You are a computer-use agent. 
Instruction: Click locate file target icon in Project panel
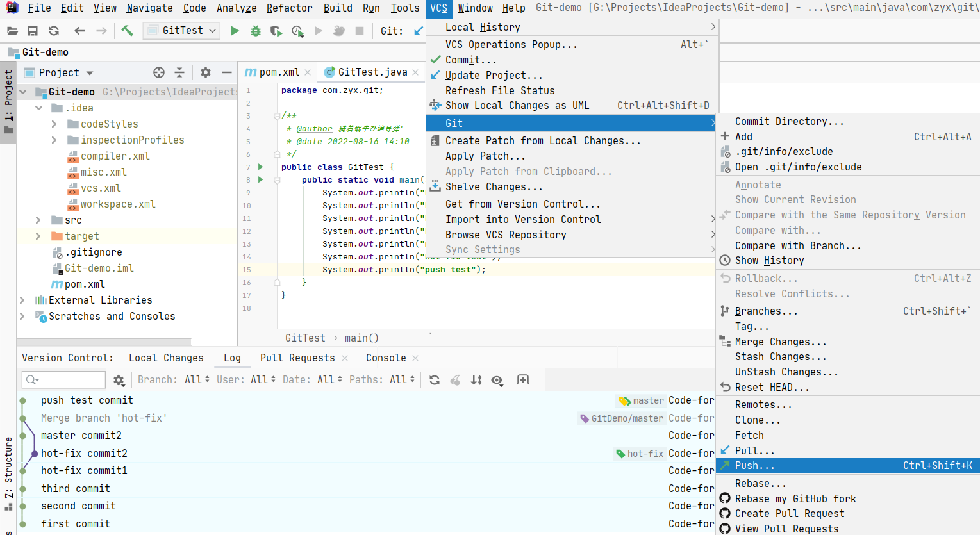click(x=159, y=72)
